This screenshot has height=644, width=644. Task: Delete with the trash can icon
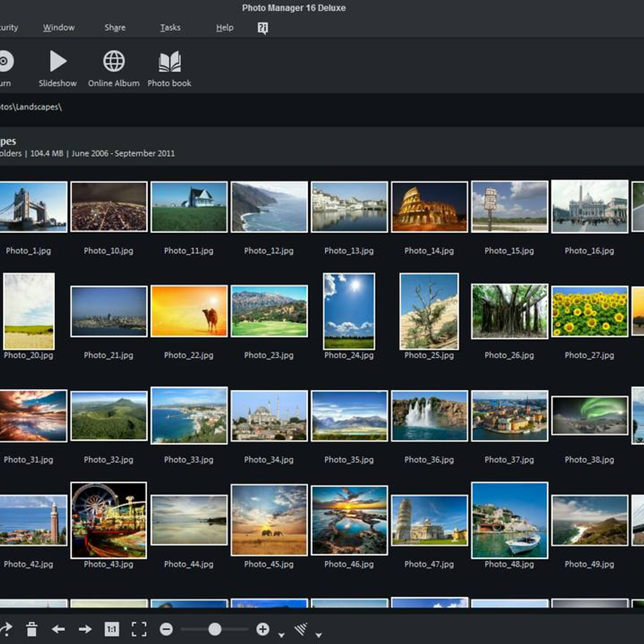coord(32,629)
